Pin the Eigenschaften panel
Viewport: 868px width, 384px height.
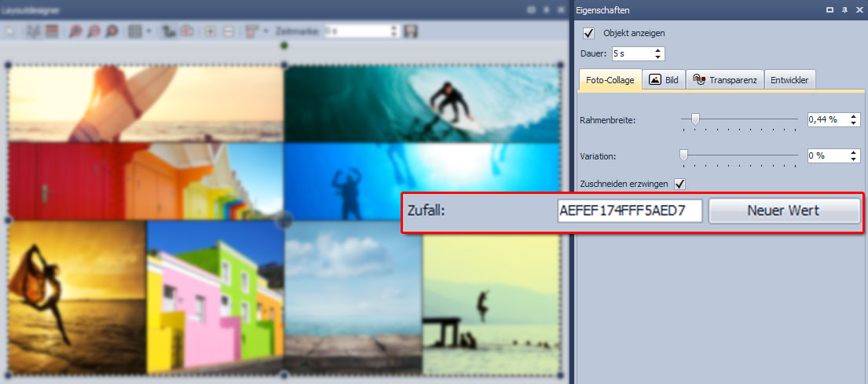844,10
